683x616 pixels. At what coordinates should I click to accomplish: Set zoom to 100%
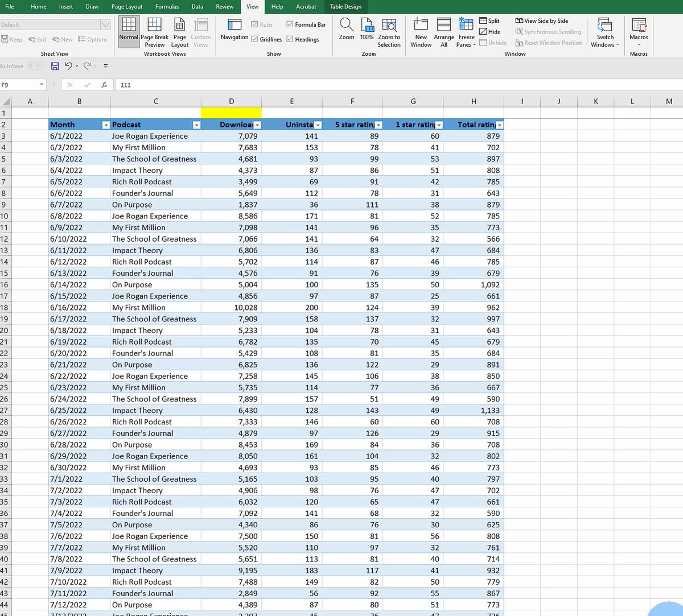[x=367, y=30]
